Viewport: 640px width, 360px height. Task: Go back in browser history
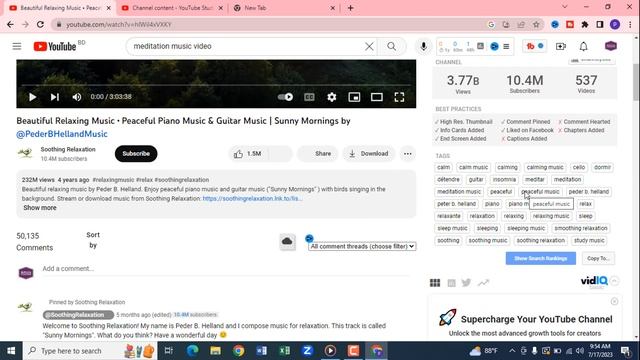point(10,24)
